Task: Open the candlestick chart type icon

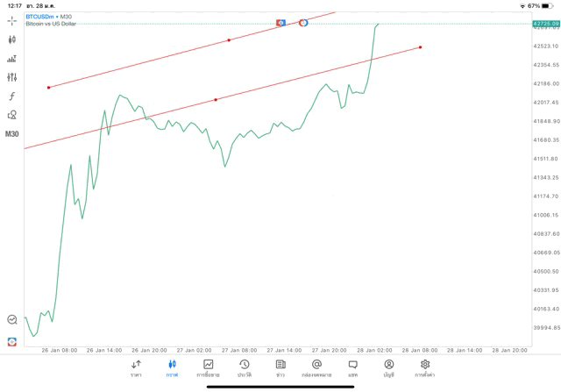Action: coord(12,39)
